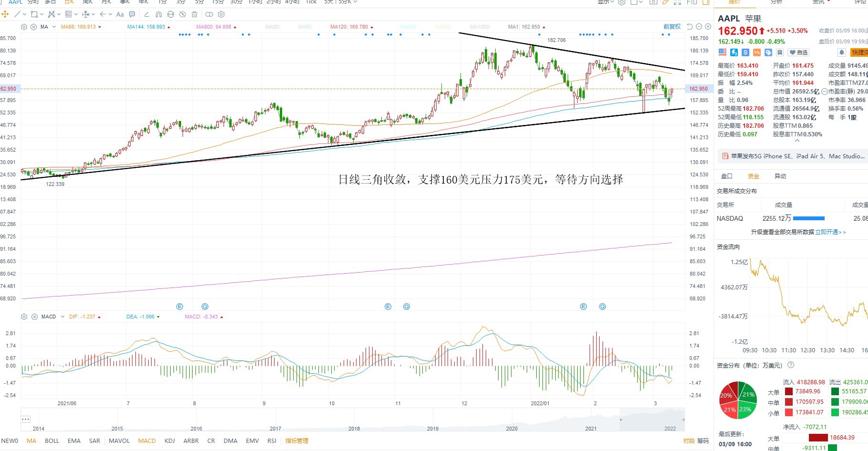Viewport: 868px width, 451px height.
Task: Click the blue price tag icon
Action: coord(768,52)
